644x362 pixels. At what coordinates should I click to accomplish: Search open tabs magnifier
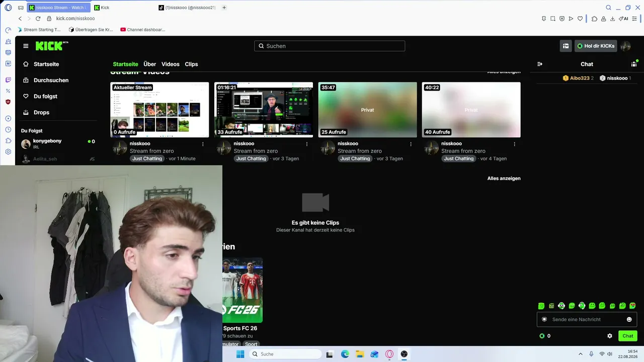pyautogui.click(x=608, y=8)
